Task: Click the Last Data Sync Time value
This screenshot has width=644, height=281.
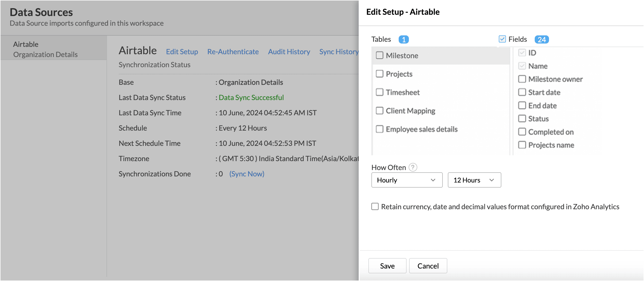Action: click(268, 113)
